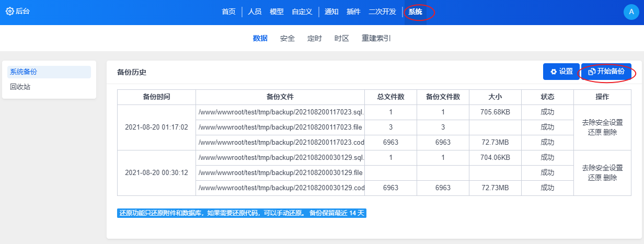Open the 定时 tab
644x244 pixels.
(314, 38)
